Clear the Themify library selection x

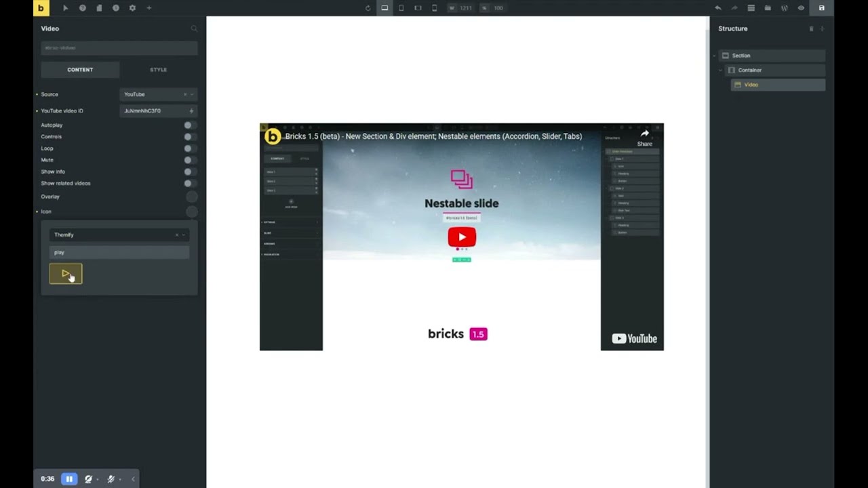[177, 235]
